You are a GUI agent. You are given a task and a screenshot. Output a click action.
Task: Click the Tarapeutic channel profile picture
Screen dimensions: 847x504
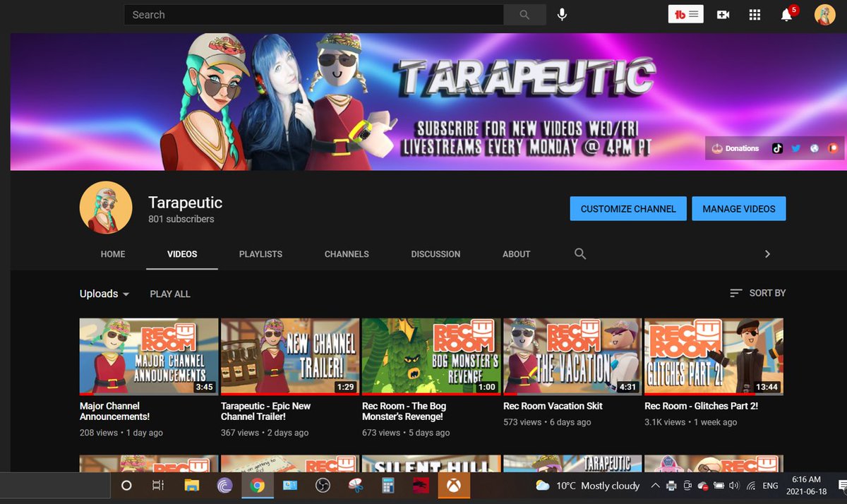106,208
